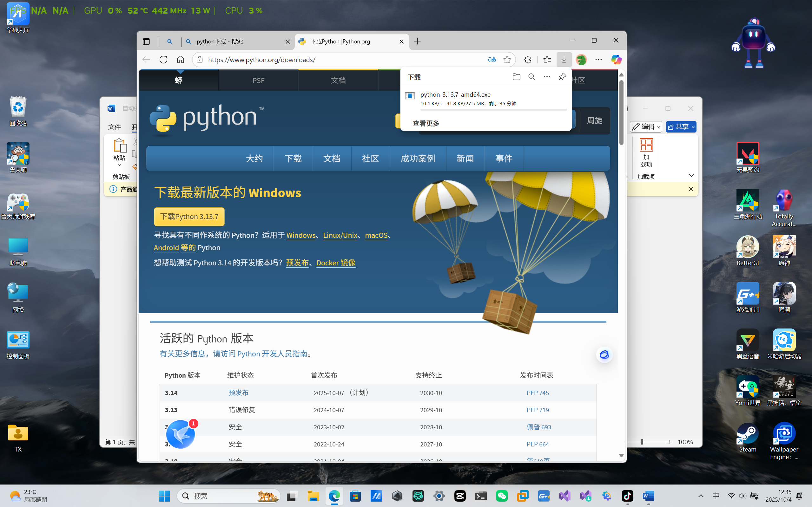
Task: Add page to favorites with the star icon
Action: point(507,59)
